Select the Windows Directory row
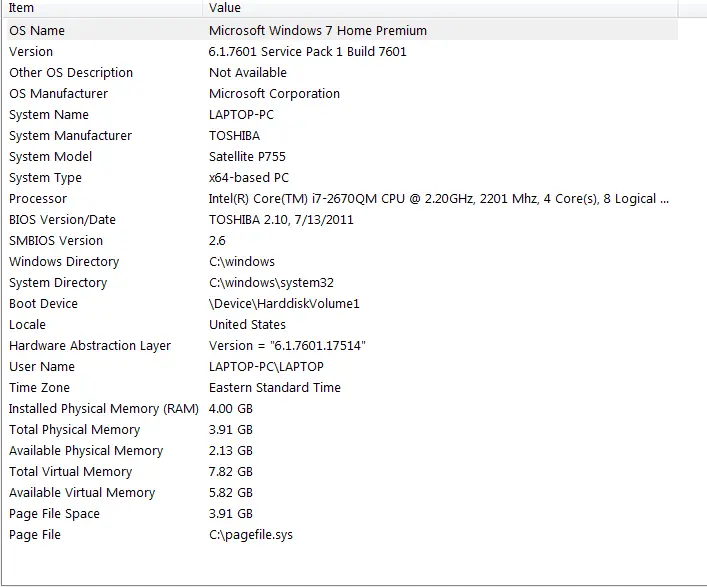The height and width of the screenshot is (587, 707). tap(343, 261)
